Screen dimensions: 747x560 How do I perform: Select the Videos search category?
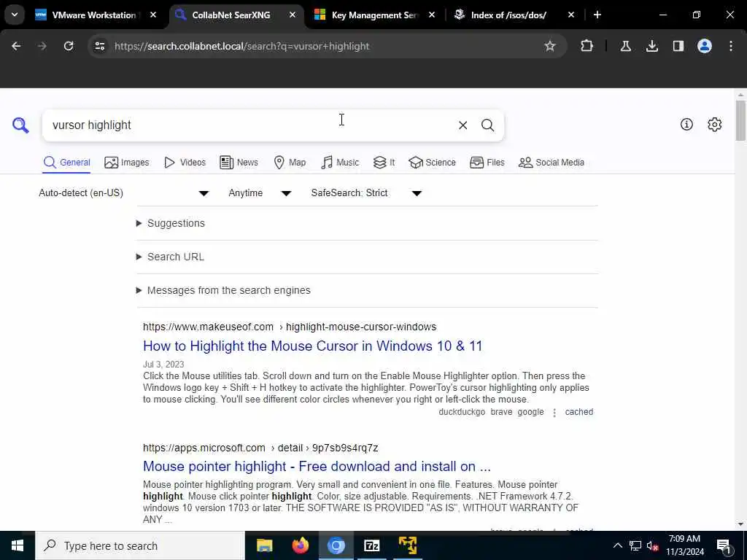185,163
